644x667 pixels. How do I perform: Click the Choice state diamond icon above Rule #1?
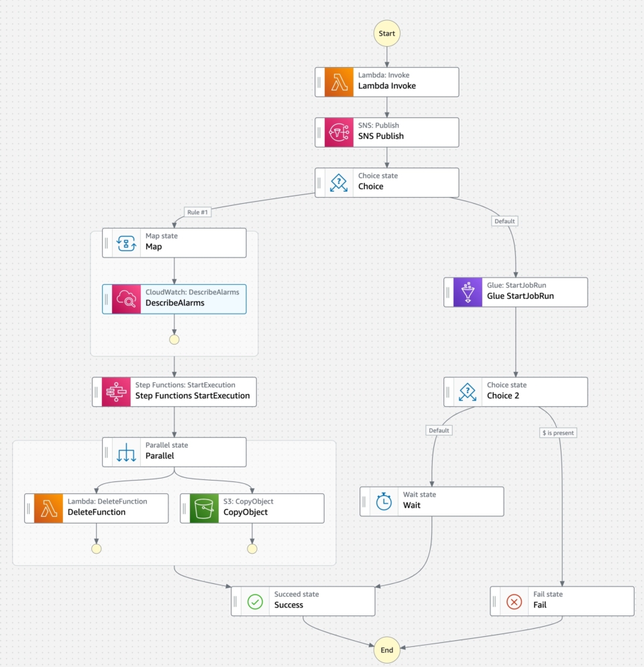coord(339,182)
